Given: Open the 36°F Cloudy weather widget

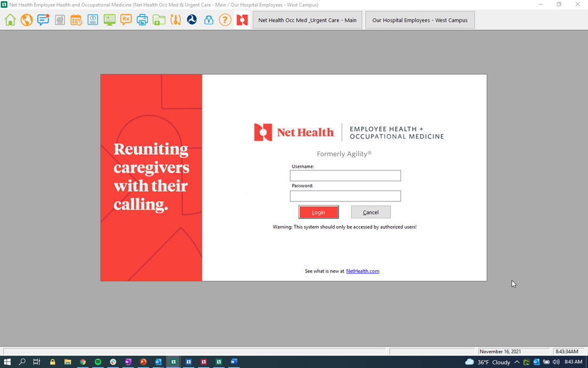Looking at the screenshot, I should click(x=487, y=362).
